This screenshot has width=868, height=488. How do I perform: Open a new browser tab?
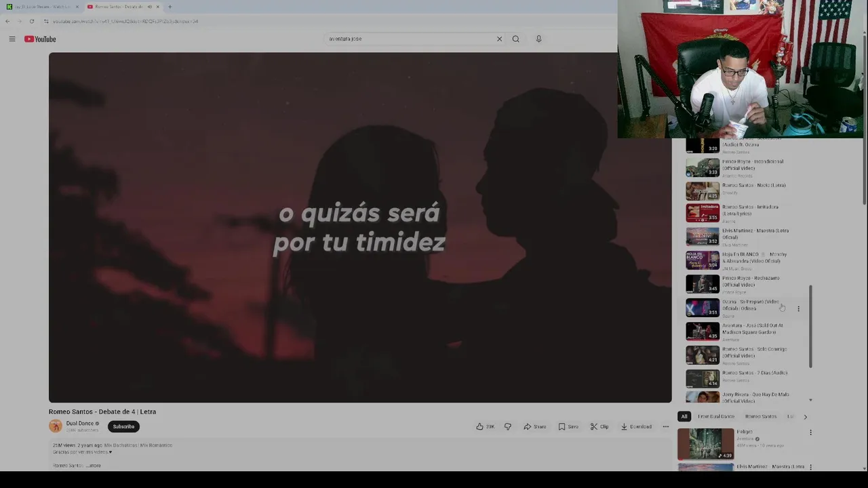(170, 7)
